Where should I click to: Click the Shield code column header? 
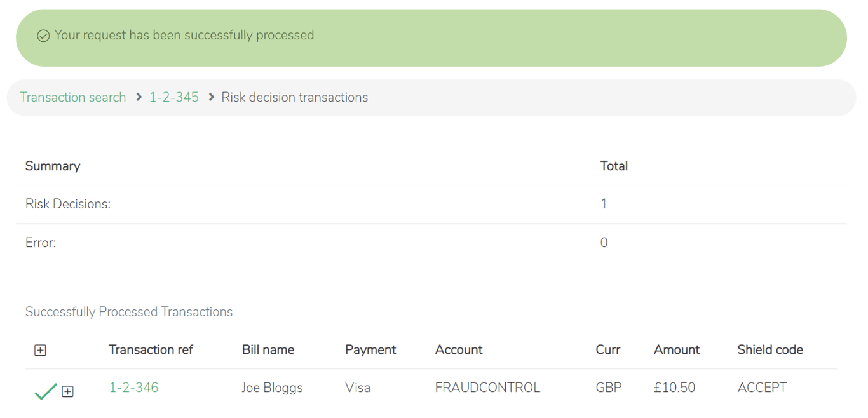click(770, 349)
